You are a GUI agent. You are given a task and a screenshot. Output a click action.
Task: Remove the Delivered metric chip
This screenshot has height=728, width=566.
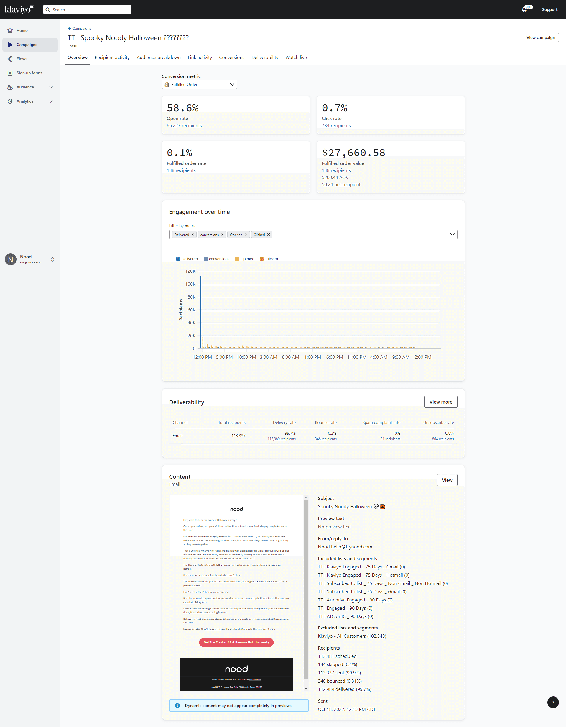pos(192,235)
